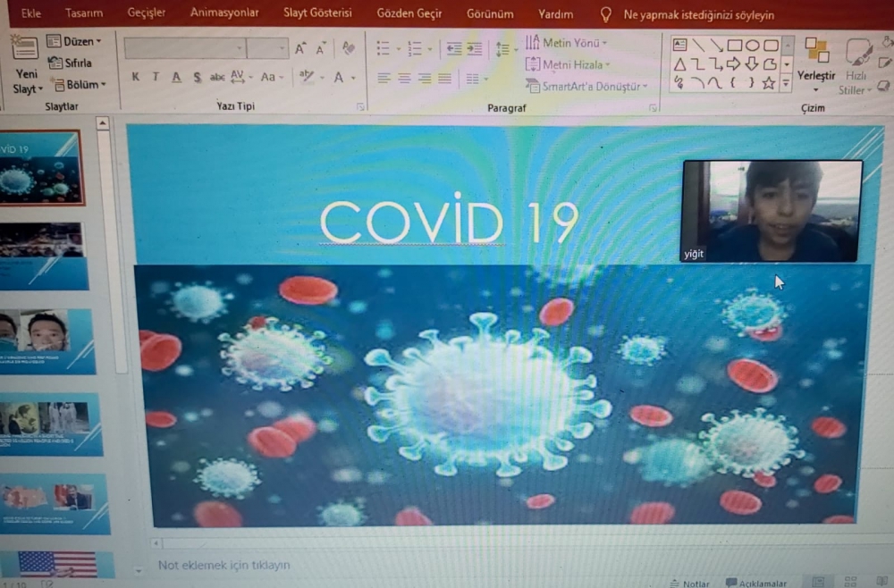894x588 pixels.
Task: Click the Sıfırla reset button
Action: 70,63
